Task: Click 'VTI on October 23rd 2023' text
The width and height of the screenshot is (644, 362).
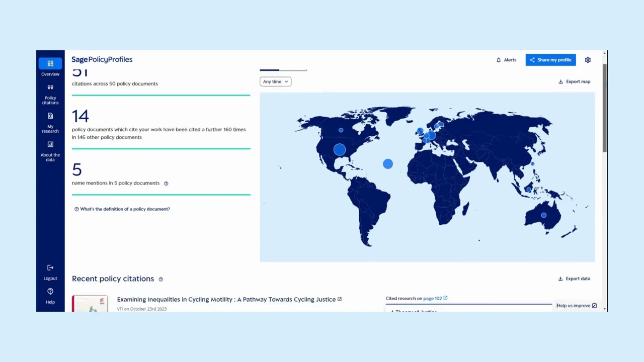Action: pos(142,309)
